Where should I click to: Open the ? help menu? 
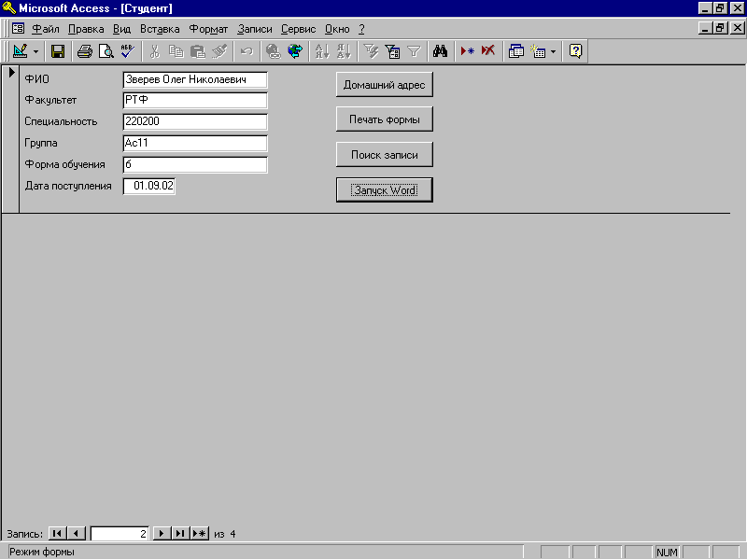click(361, 29)
